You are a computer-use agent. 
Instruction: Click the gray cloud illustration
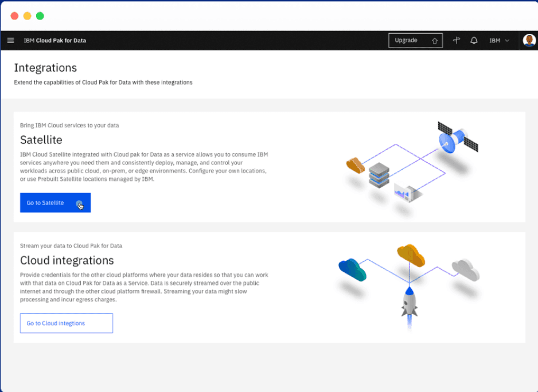tap(465, 269)
